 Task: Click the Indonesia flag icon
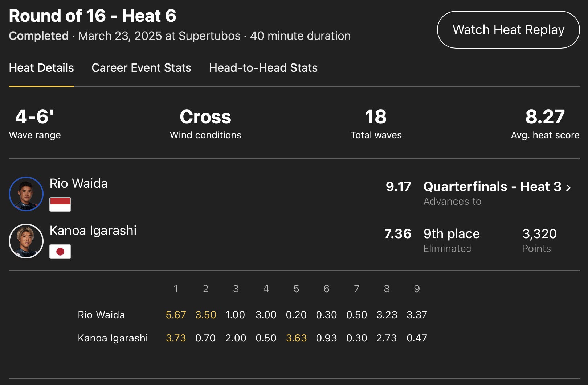[60, 204]
